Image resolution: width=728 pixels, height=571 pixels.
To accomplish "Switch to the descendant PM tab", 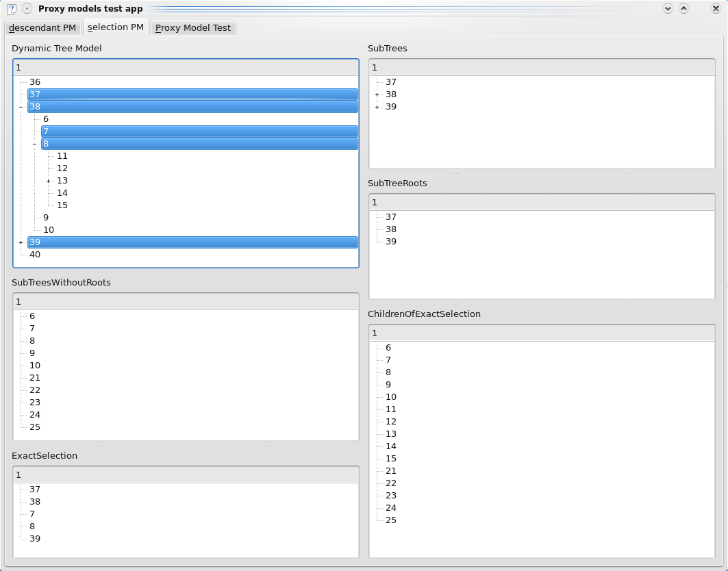I will point(42,28).
